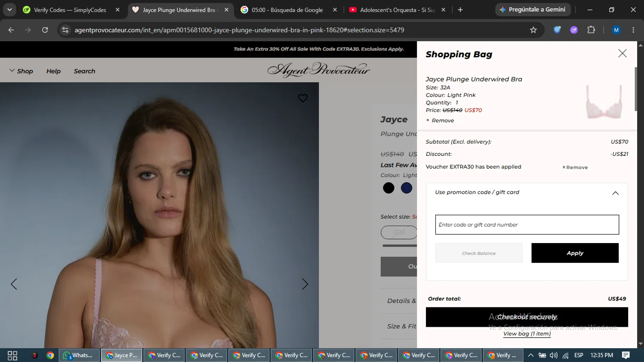Open a new browser tab
644x362 pixels.
click(x=460, y=10)
